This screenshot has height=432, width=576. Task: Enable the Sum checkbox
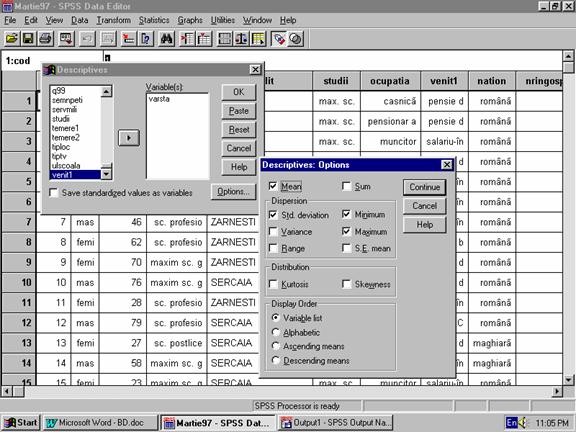tap(346, 186)
